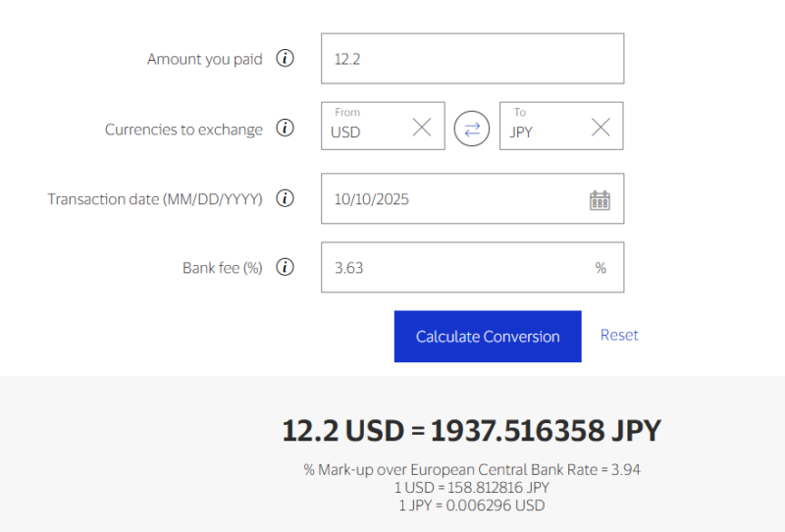The height and width of the screenshot is (532, 785).
Task: Open the To currency dropdown showing JPY
Action: (x=543, y=128)
